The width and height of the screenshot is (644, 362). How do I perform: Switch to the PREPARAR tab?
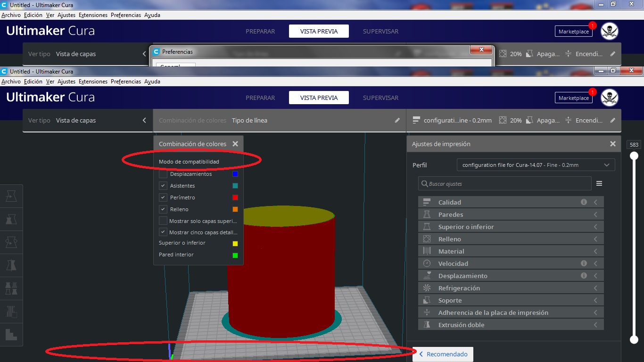coord(260,98)
